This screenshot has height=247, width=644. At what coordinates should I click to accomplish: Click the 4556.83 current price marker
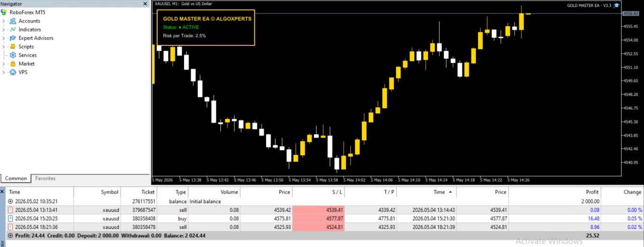[631, 14]
